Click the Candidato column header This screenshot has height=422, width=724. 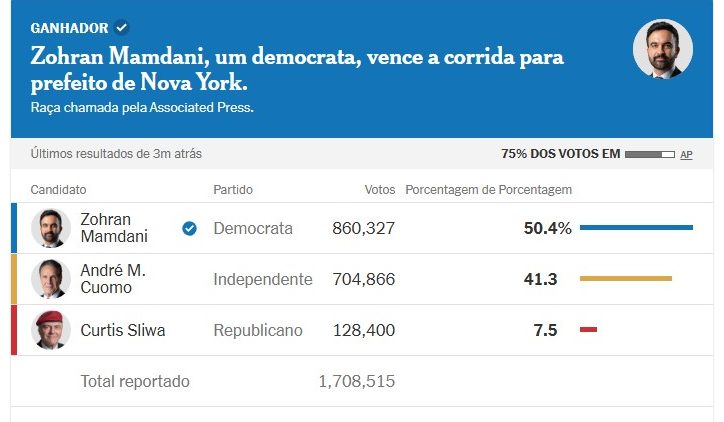click(58, 189)
